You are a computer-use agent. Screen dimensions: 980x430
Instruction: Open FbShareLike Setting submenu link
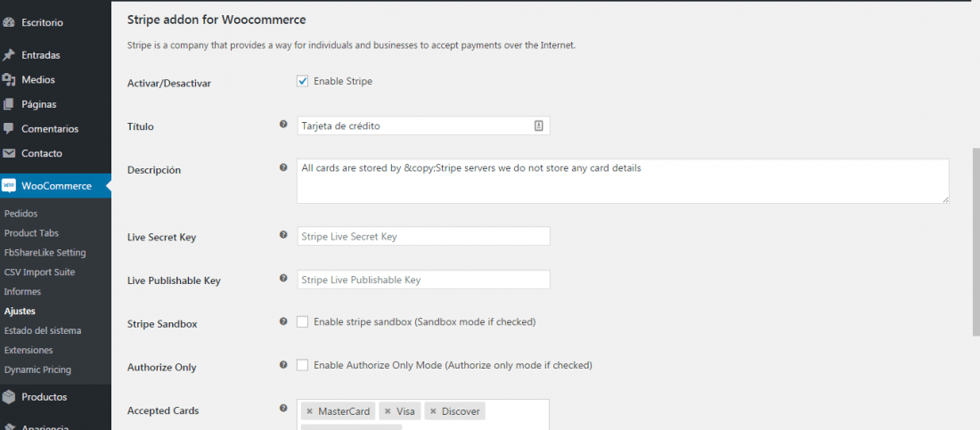click(x=45, y=253)
